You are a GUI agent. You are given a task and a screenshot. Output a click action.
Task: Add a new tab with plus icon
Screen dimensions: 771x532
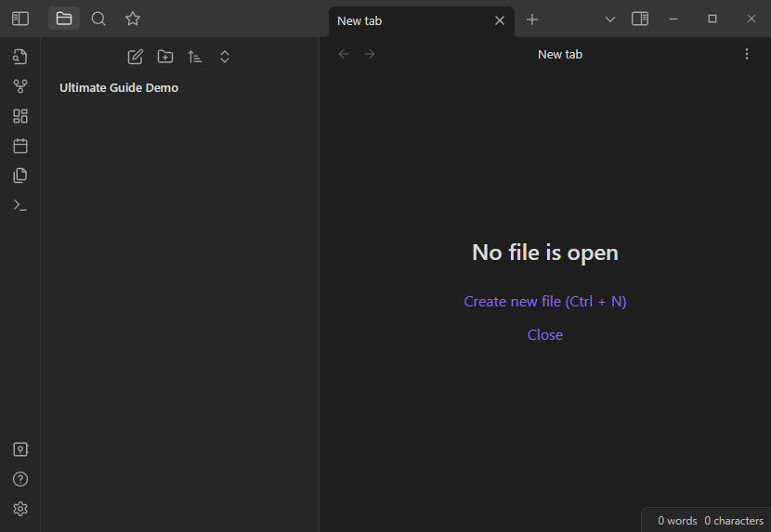point(532,19)
